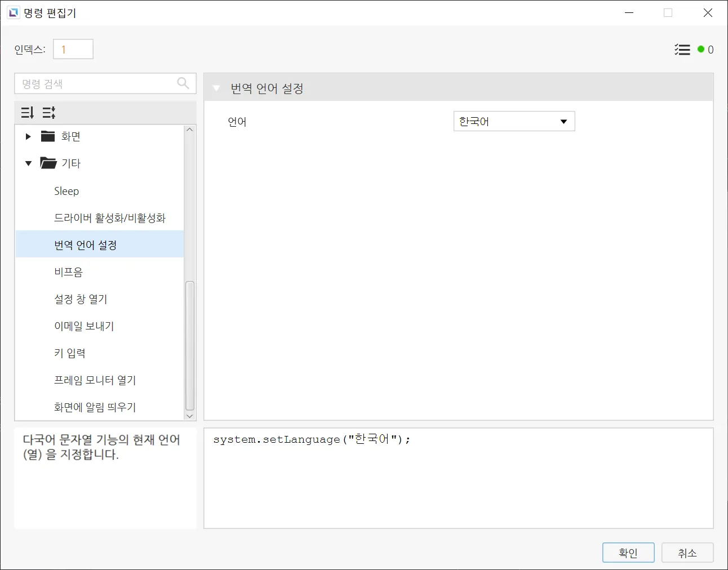Choose the 비프음 command
The width and height of the screenshot is (728, 570).
tap(68, 272)
